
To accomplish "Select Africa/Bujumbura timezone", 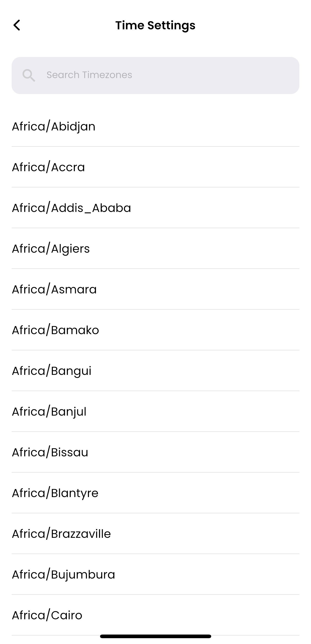I will coord(155,574).
